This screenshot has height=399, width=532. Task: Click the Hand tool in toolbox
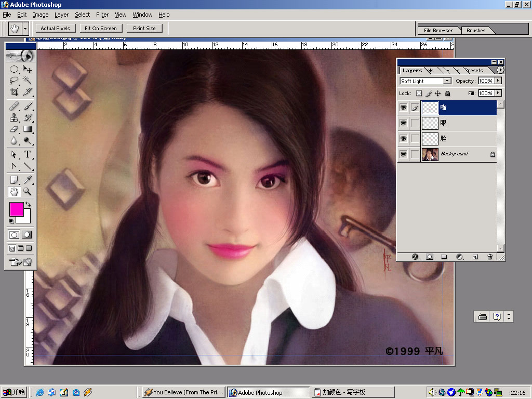[14, 192]
